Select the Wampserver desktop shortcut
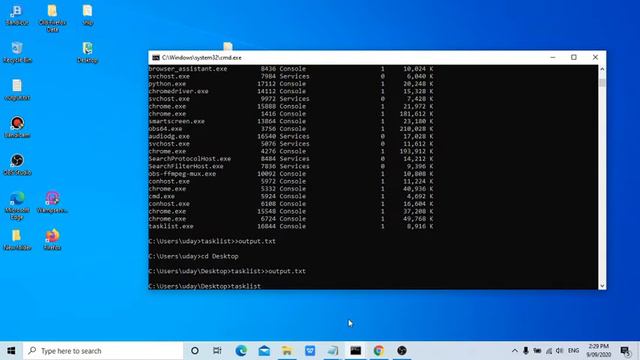Viewport: 640px width, 360px height. coord(52,202)
